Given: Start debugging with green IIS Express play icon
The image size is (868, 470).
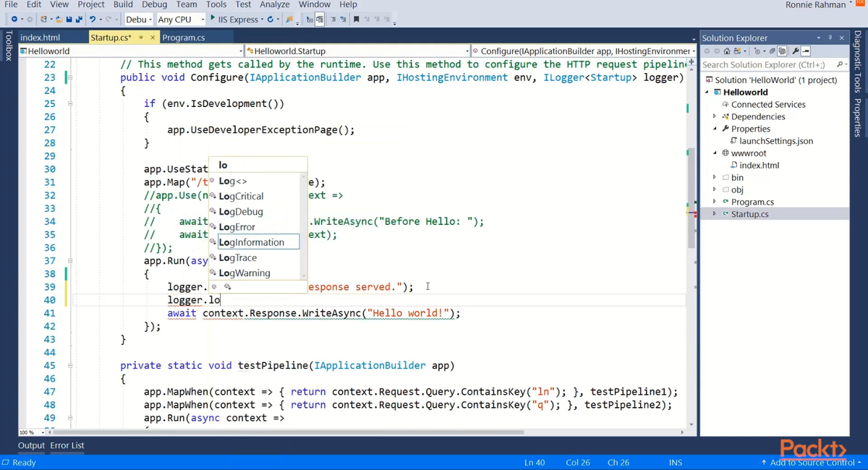Looking at the screenshot, I should (x=213, y=18).
